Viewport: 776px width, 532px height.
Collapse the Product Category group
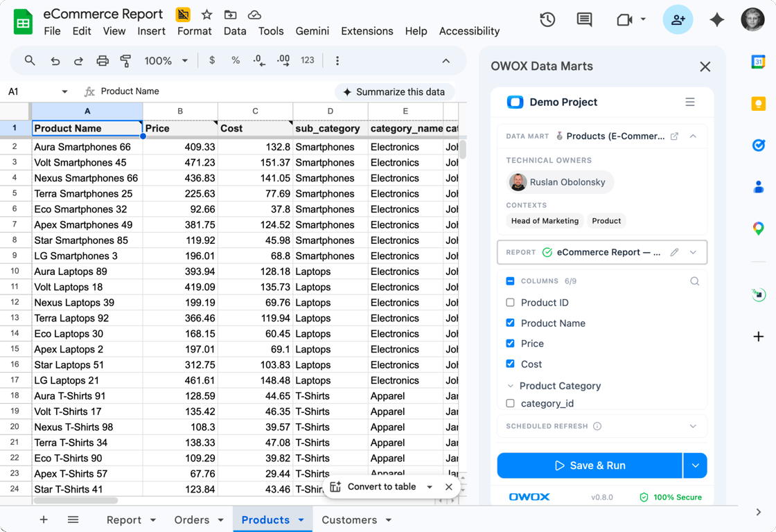pyautogui.click(x=510, y=386)
